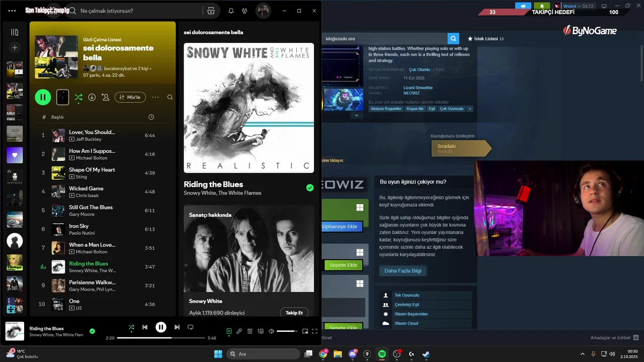Screen dimensions: 644x362
Task: Adjust the Spotify volume slider
Action: (287, 331)
